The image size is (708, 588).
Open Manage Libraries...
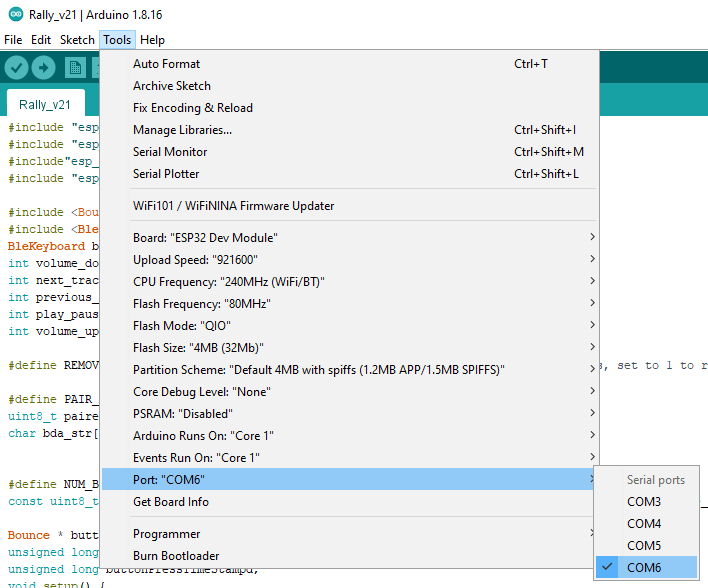pyautogui.click(x=349, y=130)
